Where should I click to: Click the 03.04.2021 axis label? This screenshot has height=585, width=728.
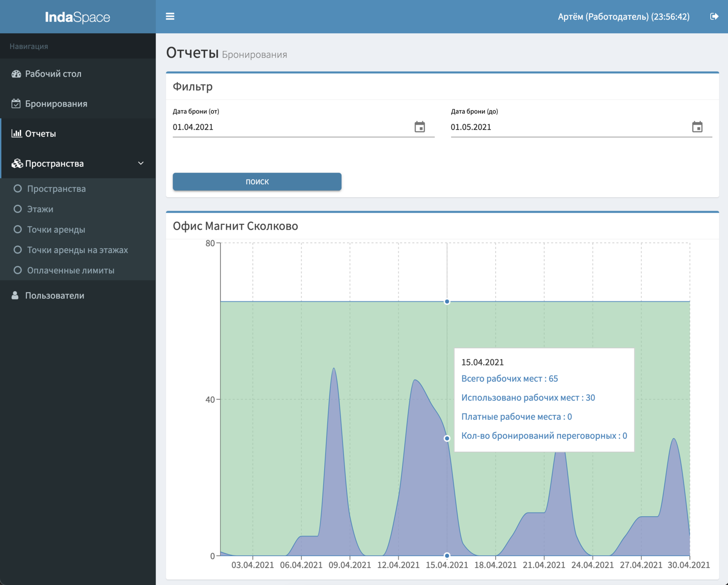(x=253, y=565)
